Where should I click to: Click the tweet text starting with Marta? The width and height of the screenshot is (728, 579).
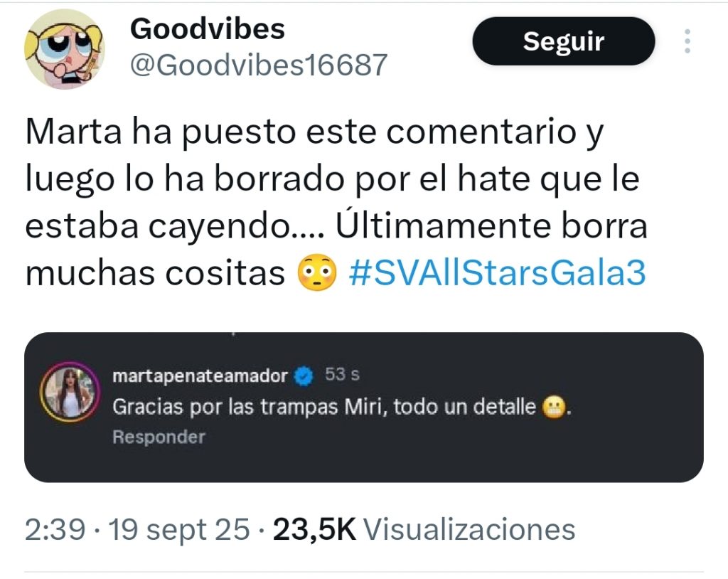pos(336,203)
